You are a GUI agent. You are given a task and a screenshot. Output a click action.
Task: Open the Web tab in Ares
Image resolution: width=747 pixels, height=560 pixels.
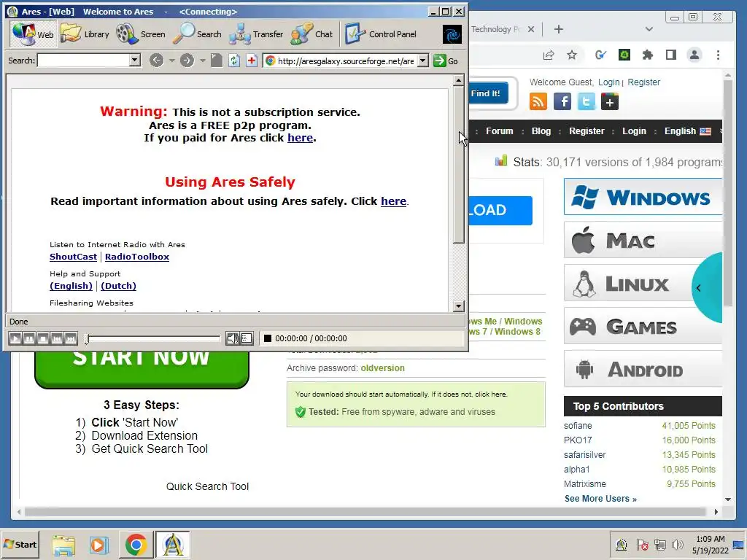coord(33,34)
